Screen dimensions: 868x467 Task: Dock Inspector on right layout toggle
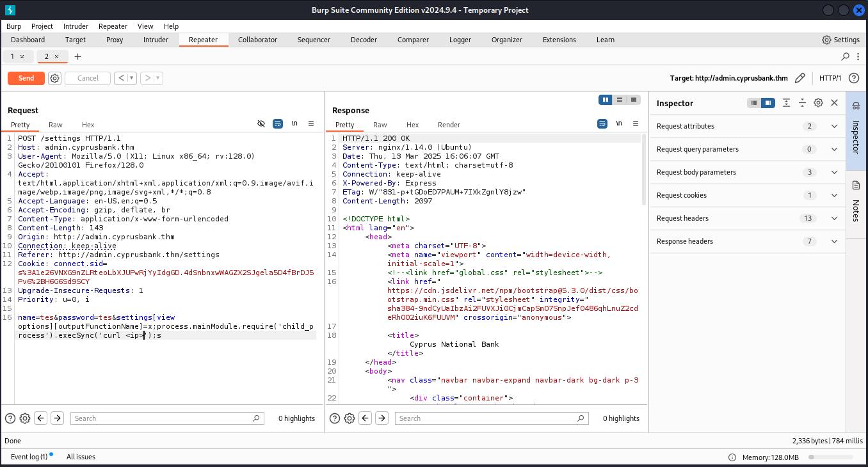coord(768,103)
